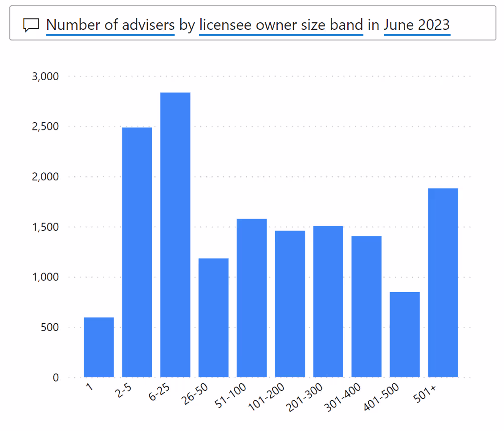Click the underlined 'licensee owner size band' term
The image size is (504, 431).
tap(281, 25)
